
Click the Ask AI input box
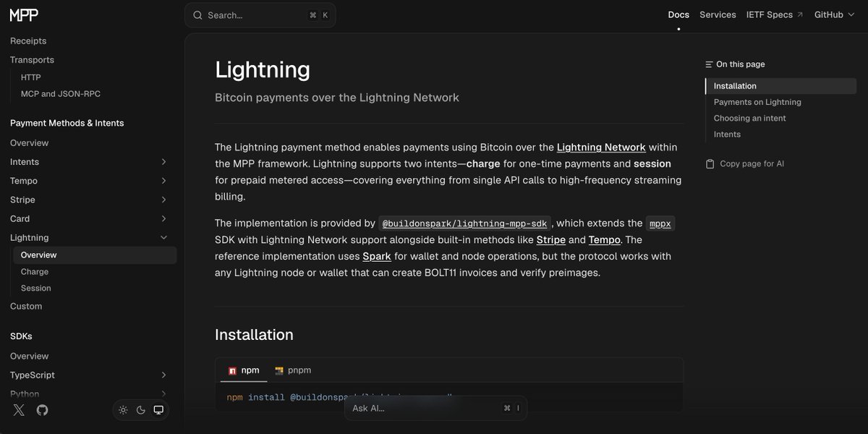point(427,408)
